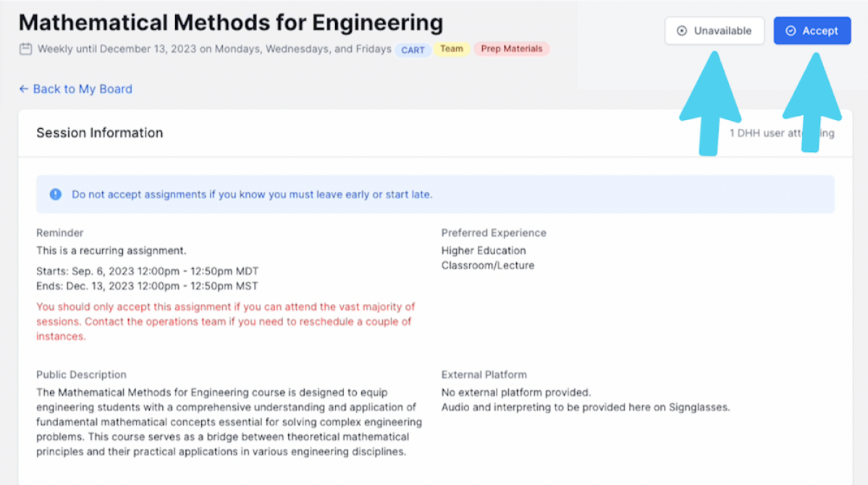The height and width of the screenshot is (485, 868).
Task: Click the 'Higher Education' text
Action: pyautogui.click(x=484, y=250)
